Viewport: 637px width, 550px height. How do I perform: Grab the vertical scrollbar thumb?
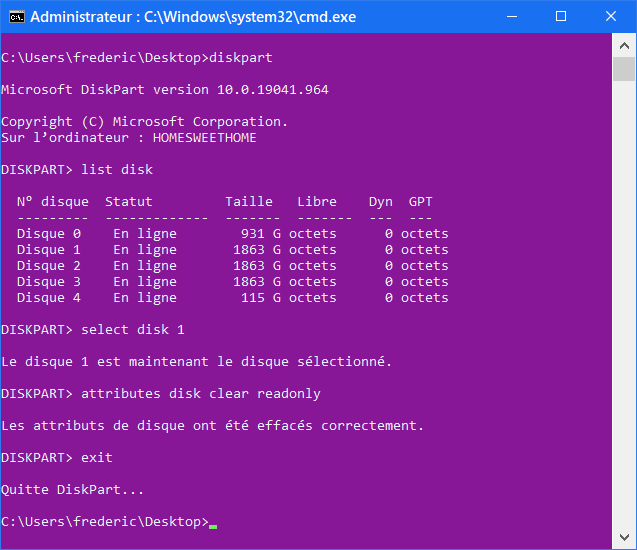[624, 69]
